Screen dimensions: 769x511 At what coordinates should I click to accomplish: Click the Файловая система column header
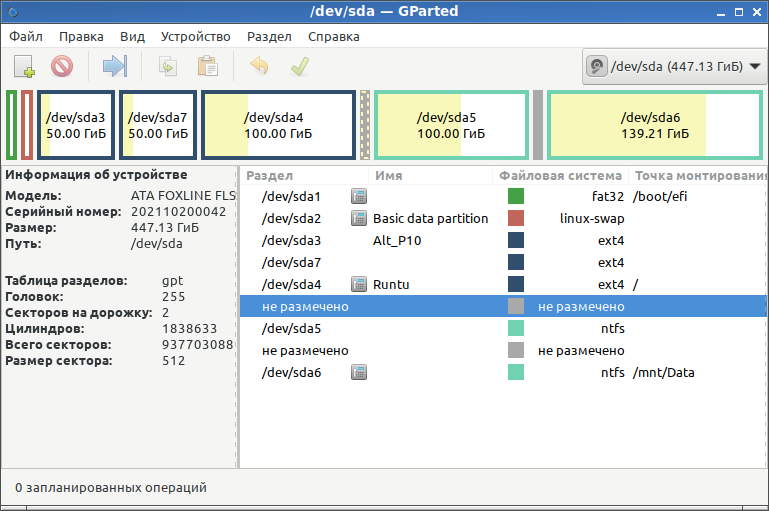point(560,176)
